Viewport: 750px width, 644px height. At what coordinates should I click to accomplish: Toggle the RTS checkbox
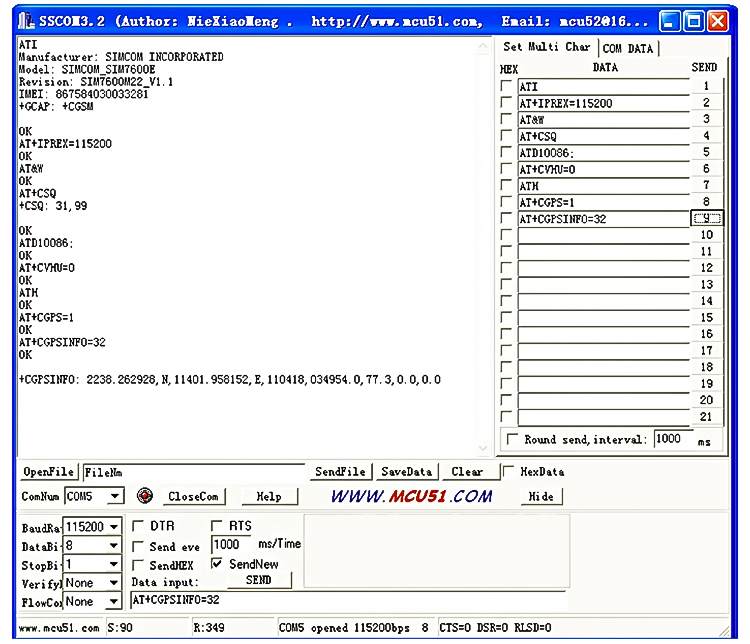coord(217,526)
